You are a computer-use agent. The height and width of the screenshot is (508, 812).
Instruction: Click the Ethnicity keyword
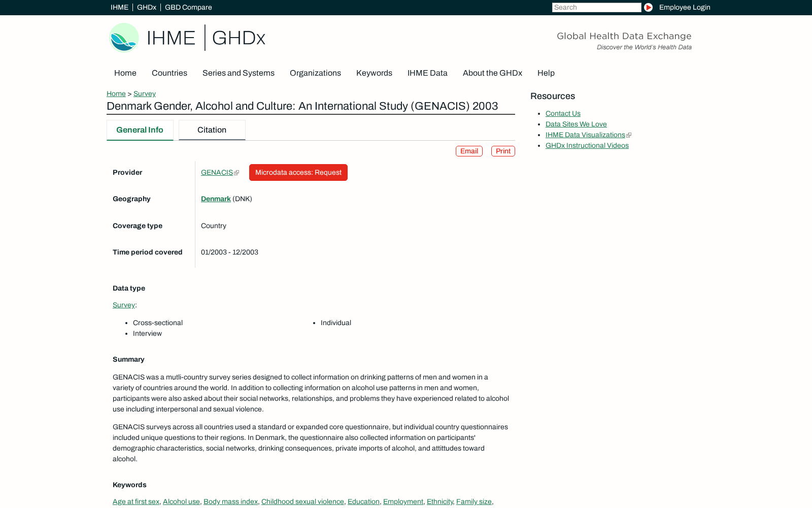tap(440, 501)
